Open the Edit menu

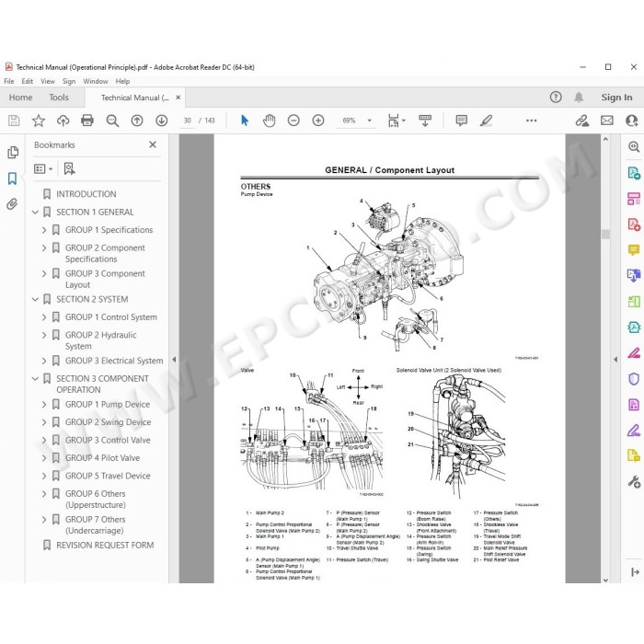click(x=27, y=81)
